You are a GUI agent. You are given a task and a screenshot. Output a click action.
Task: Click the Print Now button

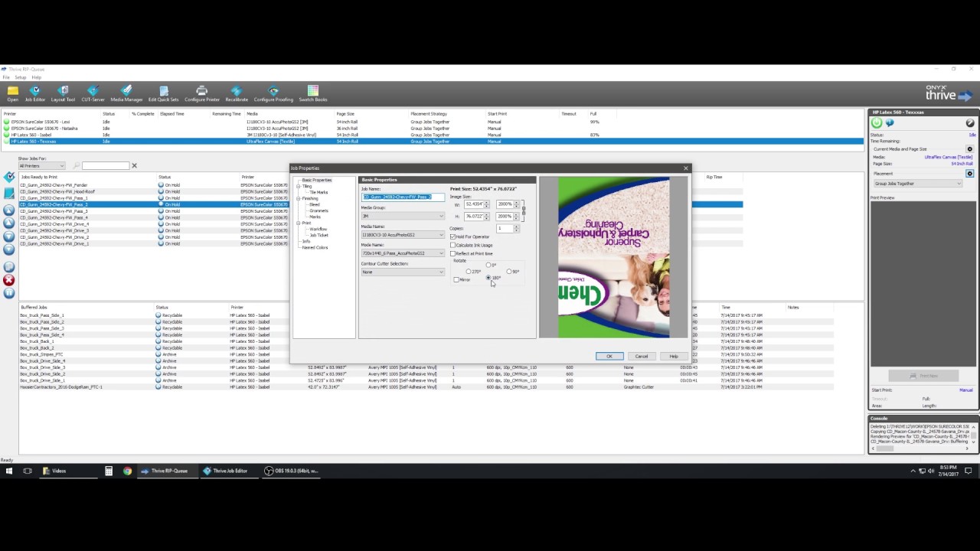923,376
